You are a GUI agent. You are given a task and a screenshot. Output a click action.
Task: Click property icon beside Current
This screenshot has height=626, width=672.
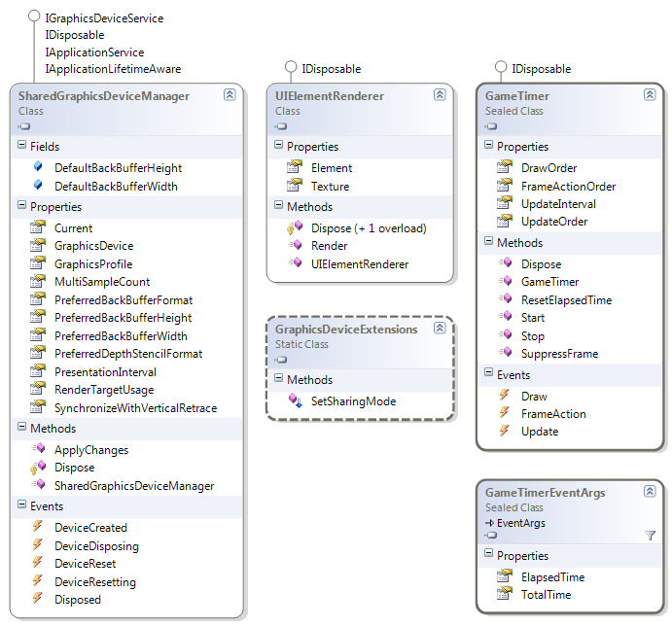(38, 226)
